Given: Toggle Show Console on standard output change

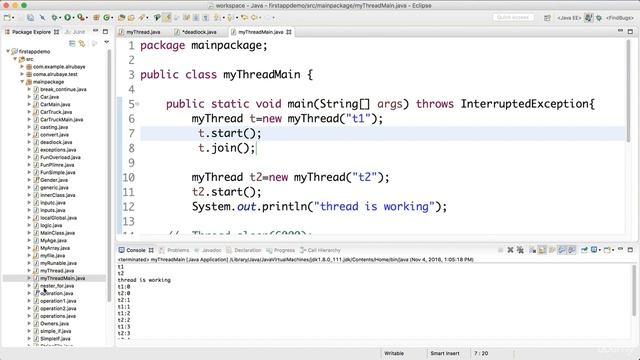Looking at the screenshot, I should [562, 250].
